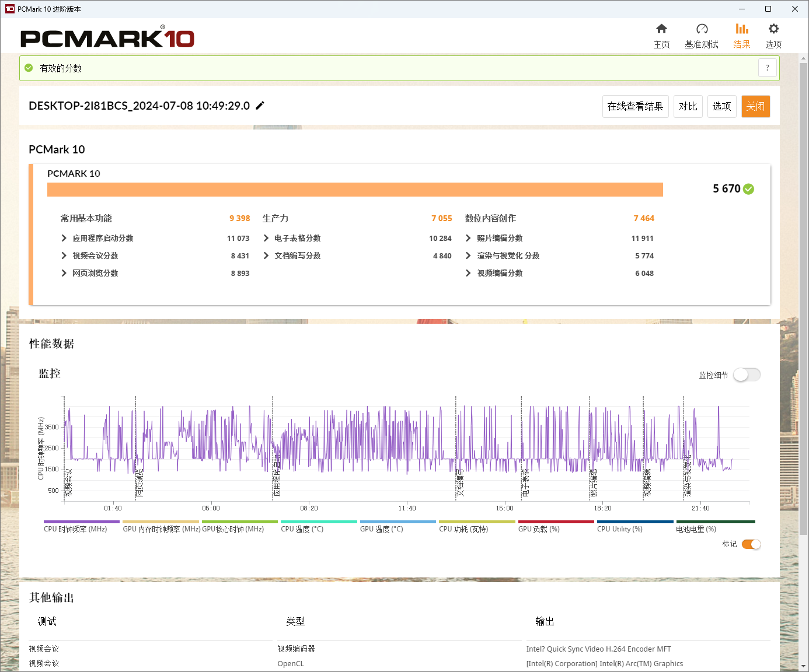Select CPU 功耗 (瓦特) legend item
Image resolution: width=809 pixels, height=672 pixels.
tap(477, 527)
